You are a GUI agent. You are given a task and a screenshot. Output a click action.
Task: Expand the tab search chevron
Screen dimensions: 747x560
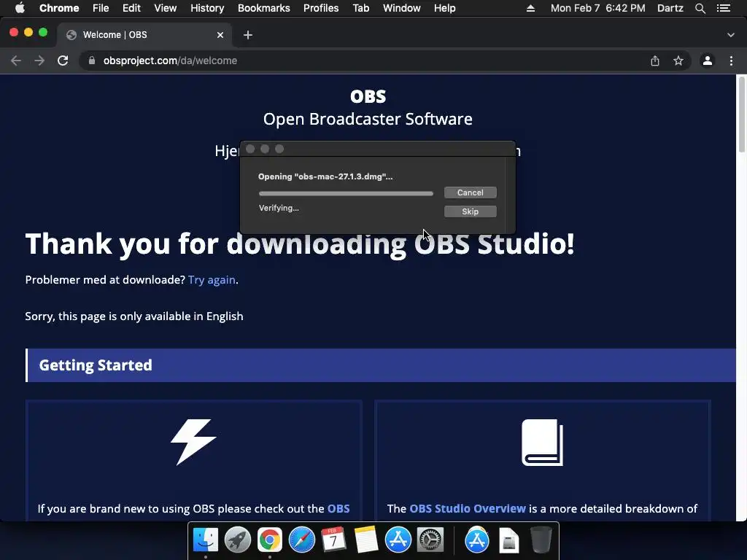point(730,35)
